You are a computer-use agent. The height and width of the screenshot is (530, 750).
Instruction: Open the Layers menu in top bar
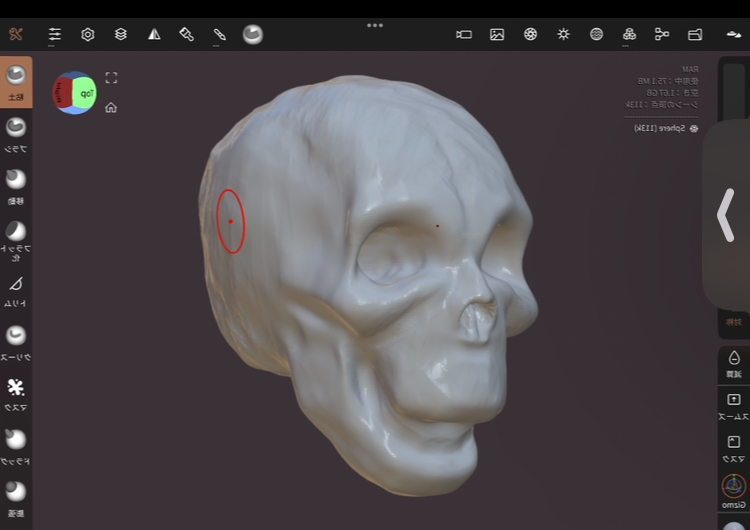point(121,34)
